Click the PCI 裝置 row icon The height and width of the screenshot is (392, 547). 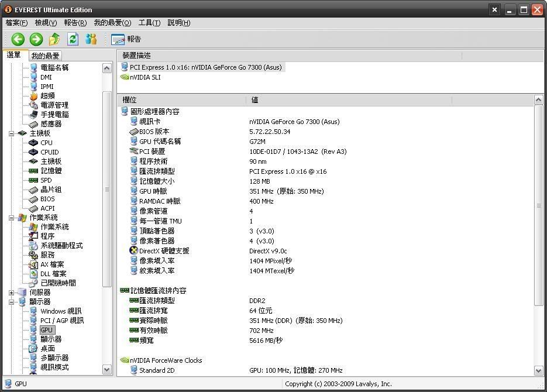tap(134, 152)
